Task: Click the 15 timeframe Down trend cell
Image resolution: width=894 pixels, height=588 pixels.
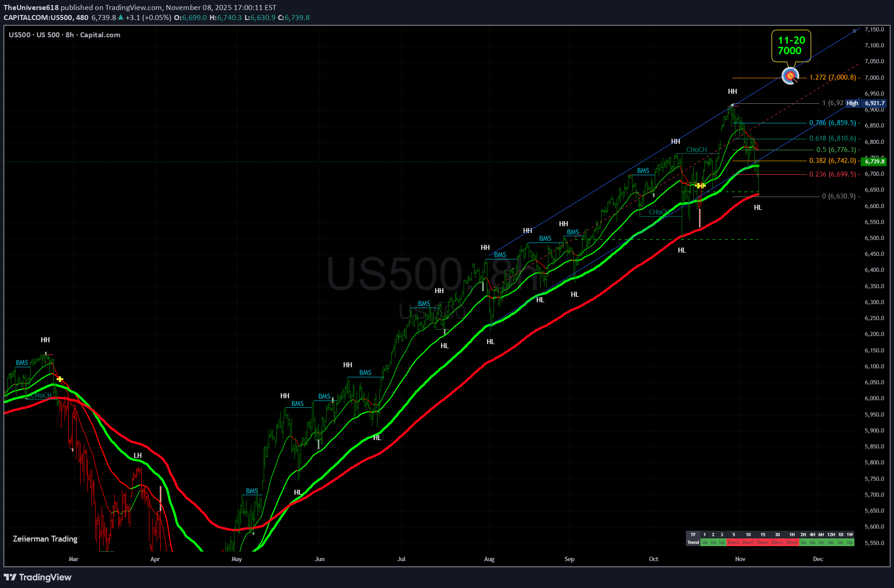Action: (x=763, y=542)
